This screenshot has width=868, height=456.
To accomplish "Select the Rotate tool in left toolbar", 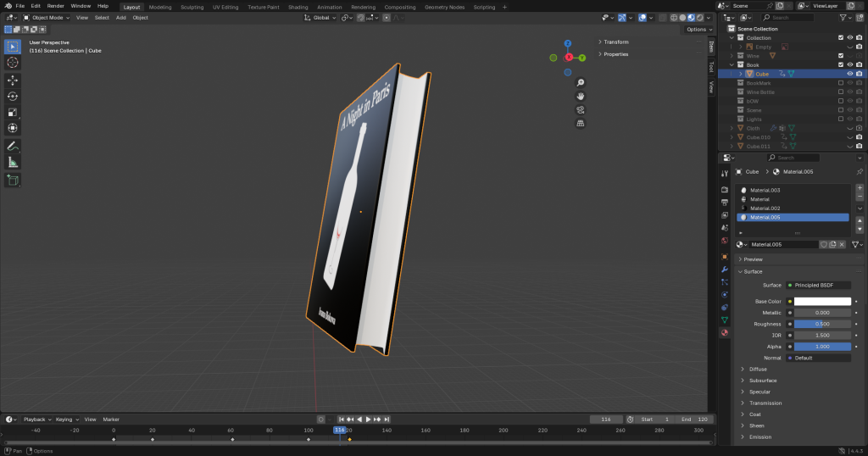I will 13,96.
